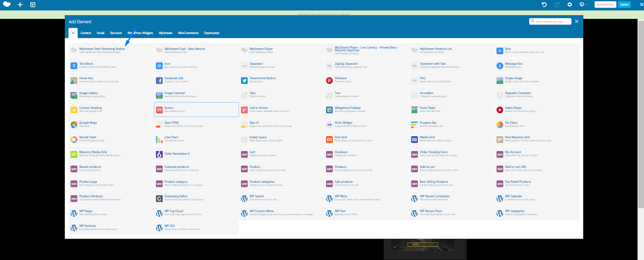644x260 pixels.
Task: Open page settings gear icon
Action: 570,4
